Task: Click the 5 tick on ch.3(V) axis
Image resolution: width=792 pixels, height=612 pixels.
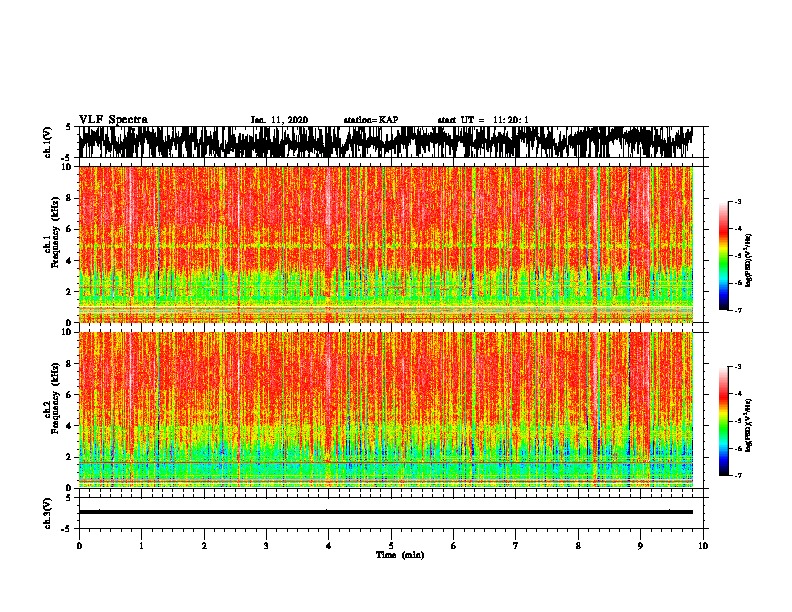Action: click(x=68, y=498)
